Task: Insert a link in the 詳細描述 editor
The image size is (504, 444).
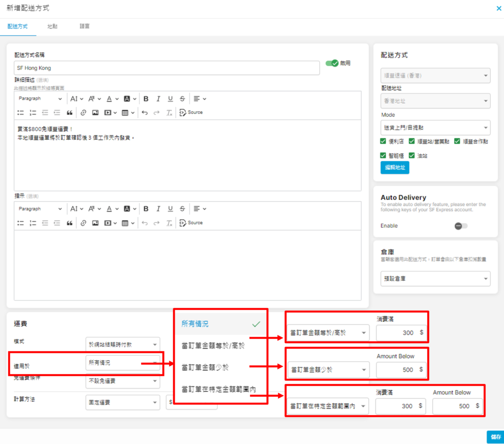Action: pos(83,113)
